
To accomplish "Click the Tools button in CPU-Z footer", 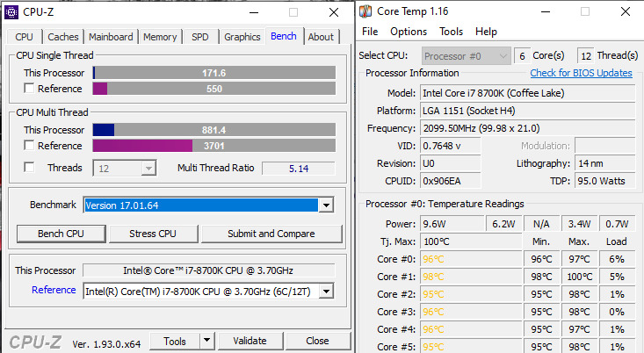I will click(x=175, y=341).
